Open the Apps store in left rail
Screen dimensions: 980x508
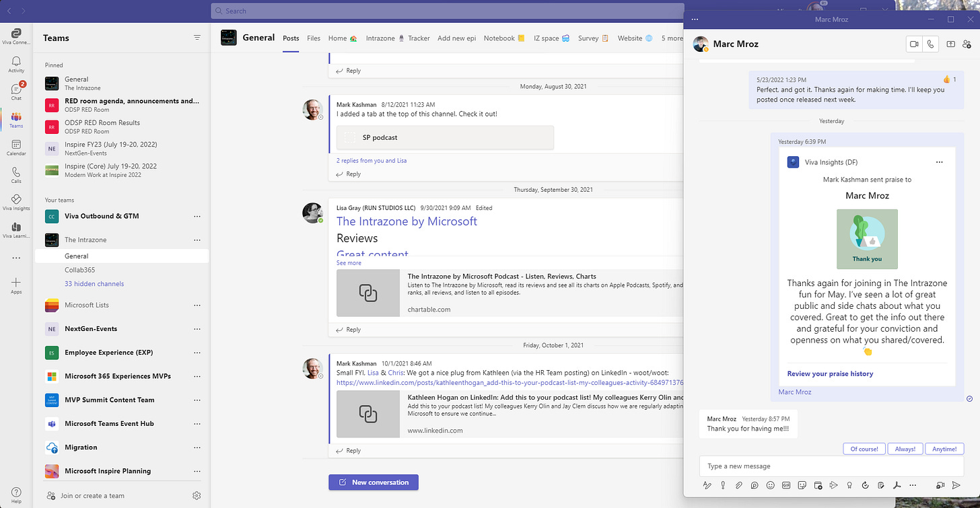[x=16, y=285]
